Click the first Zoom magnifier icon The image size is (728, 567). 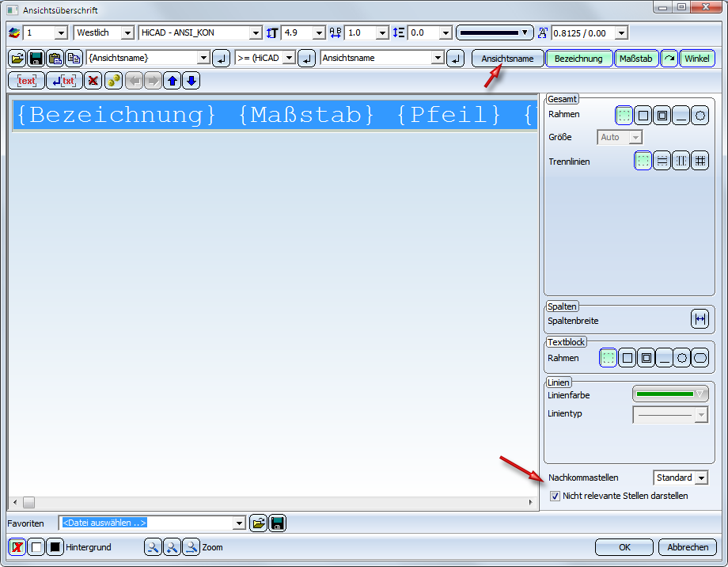point(153,547)
